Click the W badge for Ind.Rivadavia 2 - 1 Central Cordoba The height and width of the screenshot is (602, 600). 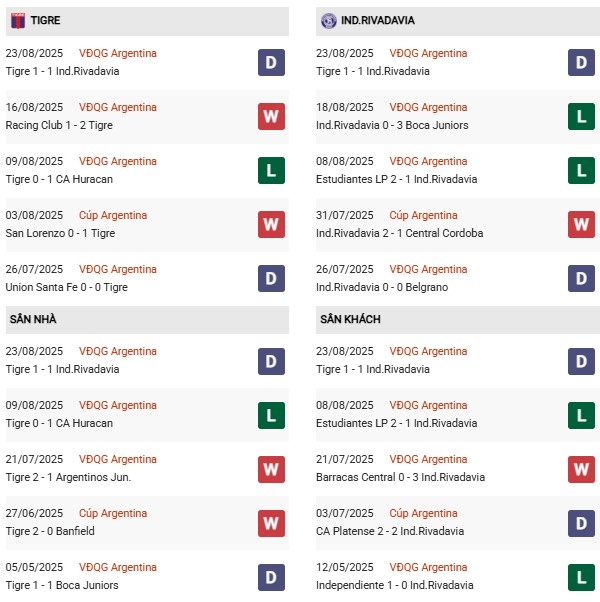click(582, 225)
